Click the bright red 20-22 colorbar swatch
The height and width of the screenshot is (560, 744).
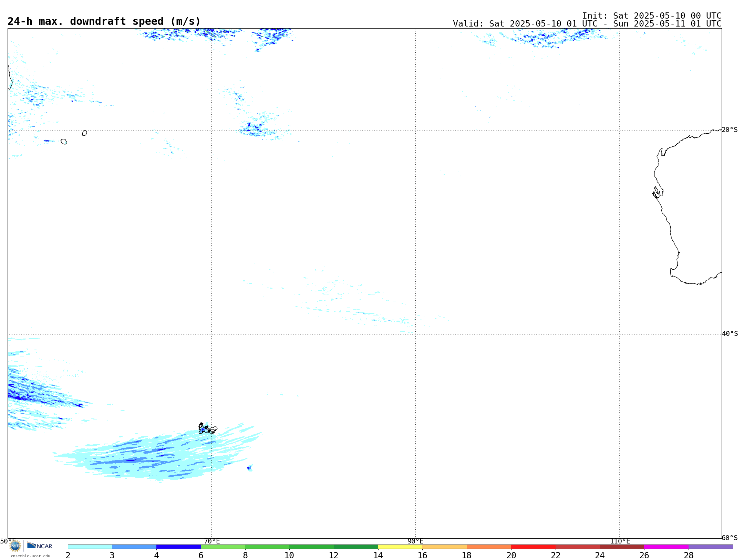534,547
